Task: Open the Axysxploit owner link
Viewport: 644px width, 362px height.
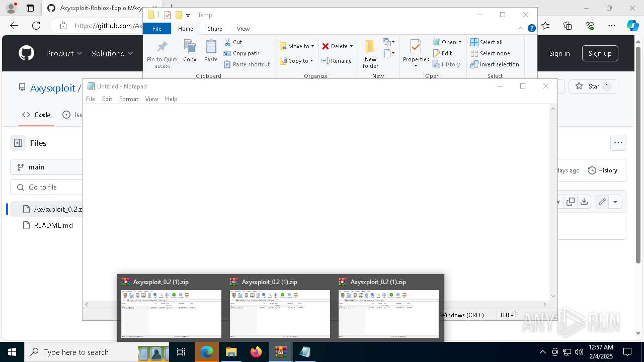Action: 52,88
